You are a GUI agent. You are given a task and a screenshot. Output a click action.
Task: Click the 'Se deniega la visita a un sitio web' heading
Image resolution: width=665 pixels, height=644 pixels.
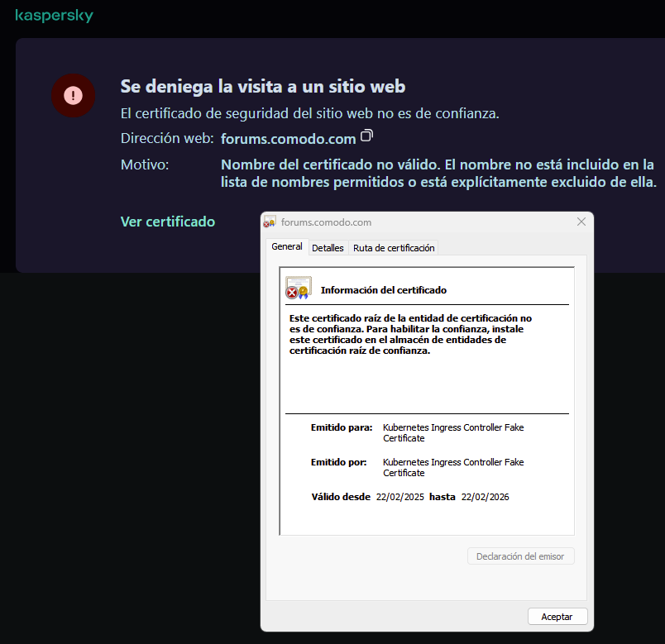click(x=263, y=86)
